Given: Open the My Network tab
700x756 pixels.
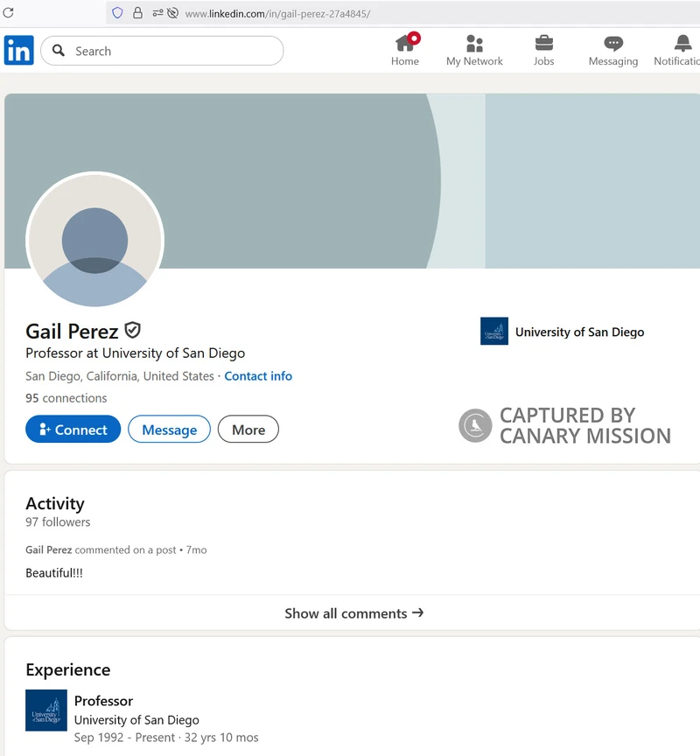Looking at the screenshot, I should point(474,50).
